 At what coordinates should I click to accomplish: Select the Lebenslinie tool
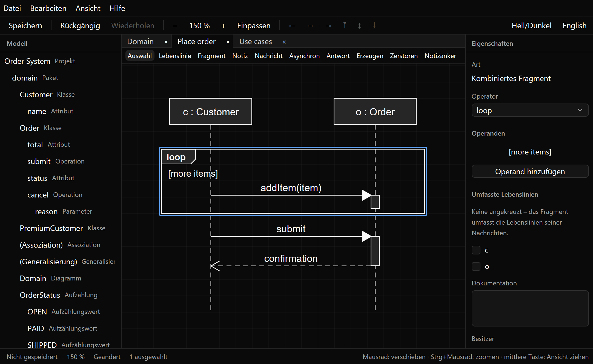[x=175, y=56]
